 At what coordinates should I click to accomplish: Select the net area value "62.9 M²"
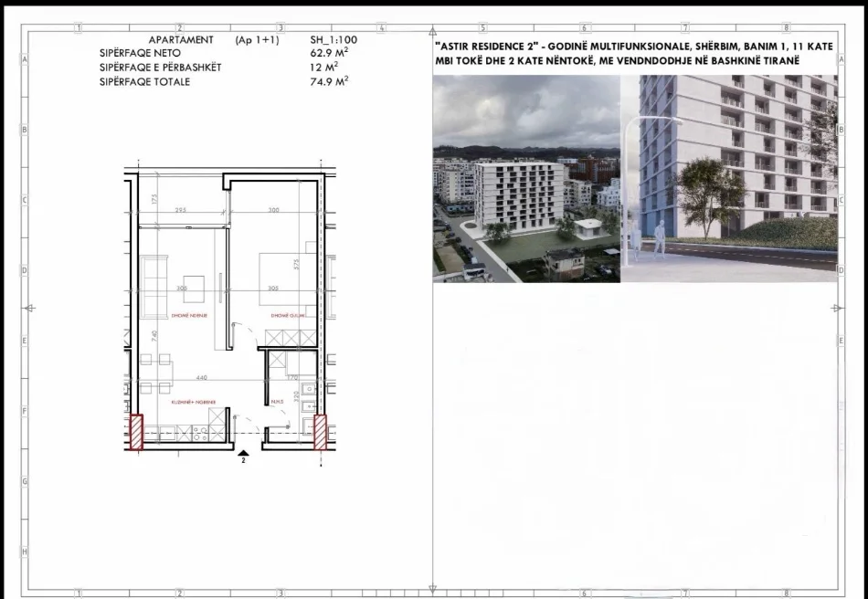(x=329, y=53)
